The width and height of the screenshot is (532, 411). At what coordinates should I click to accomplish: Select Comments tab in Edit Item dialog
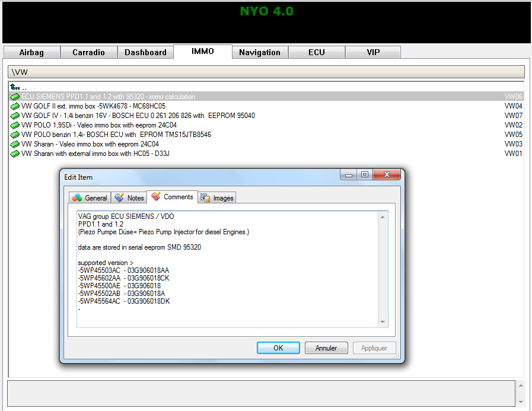point(173,196)
